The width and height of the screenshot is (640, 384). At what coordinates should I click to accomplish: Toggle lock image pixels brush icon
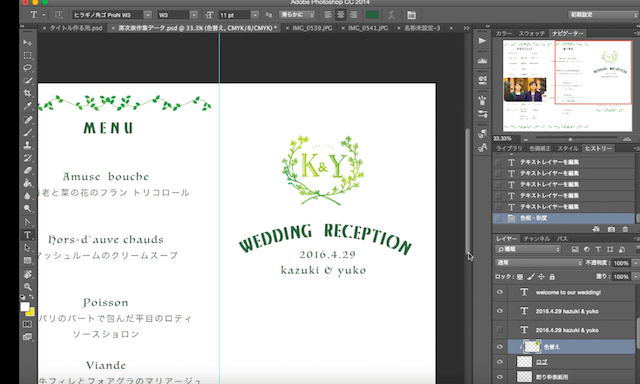[x=531, y=277]
